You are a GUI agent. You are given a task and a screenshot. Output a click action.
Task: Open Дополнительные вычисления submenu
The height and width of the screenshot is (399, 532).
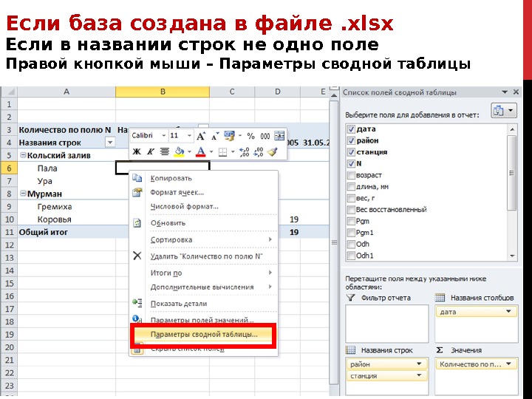point(204,287)
